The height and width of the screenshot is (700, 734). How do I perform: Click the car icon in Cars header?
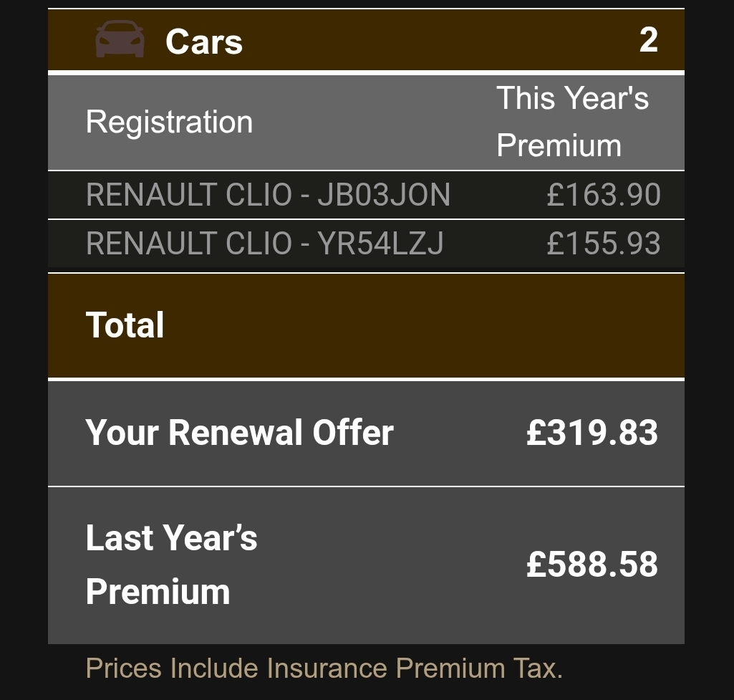[x=120, y=39]
